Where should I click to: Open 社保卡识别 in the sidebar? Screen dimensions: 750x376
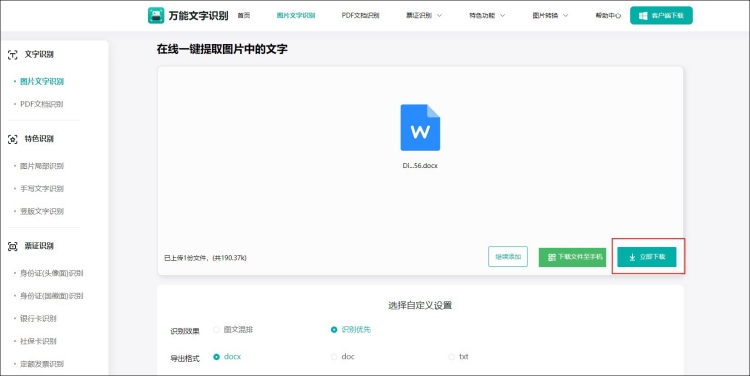tap(38, 342)
